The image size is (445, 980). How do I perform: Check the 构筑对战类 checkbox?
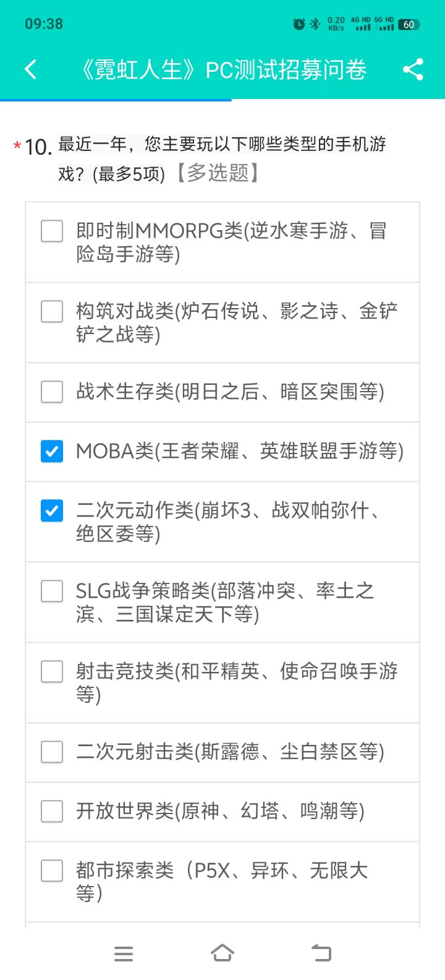52,311
